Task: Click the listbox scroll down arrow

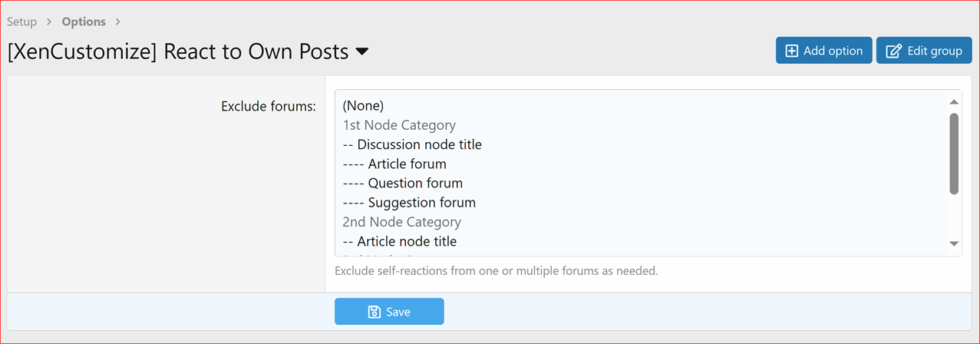Action: pos(954,243)
